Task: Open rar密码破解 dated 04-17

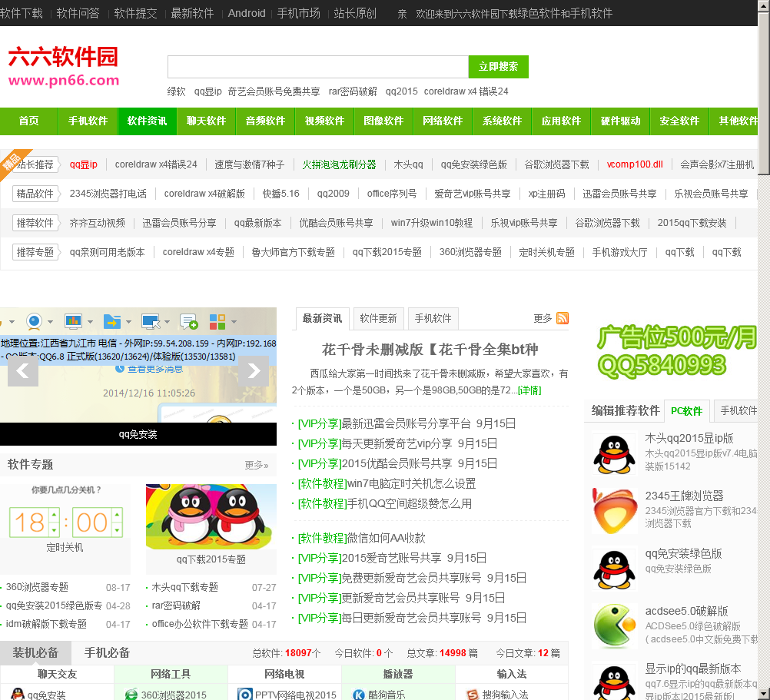Action: click(176, 605)
